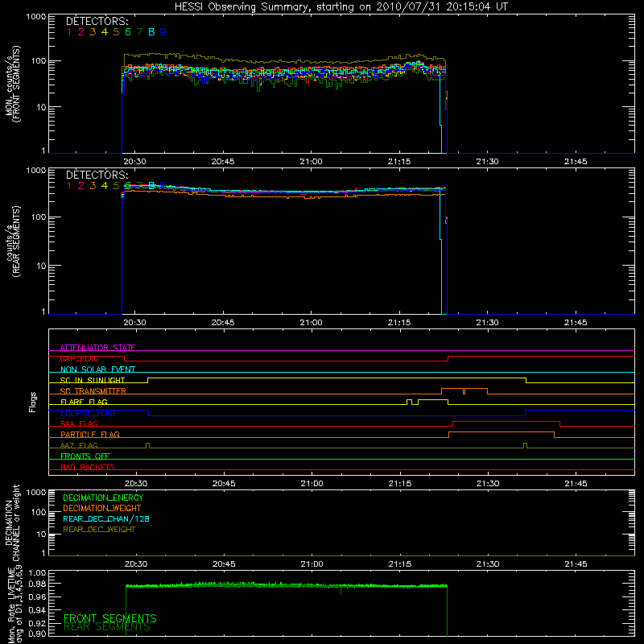
Task: Click the GAP_FLAG label
Action: pos(79,358)
